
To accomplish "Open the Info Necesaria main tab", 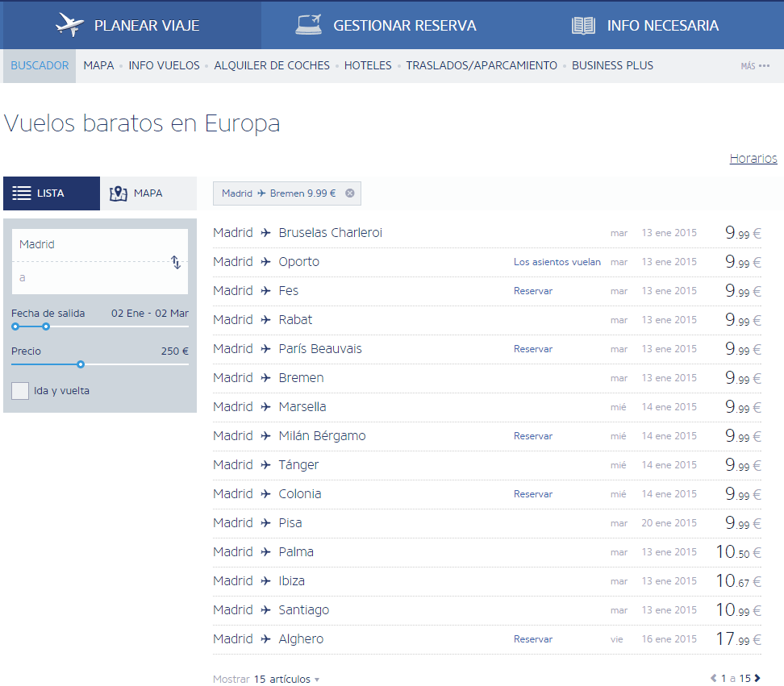I will coord(650,25).
